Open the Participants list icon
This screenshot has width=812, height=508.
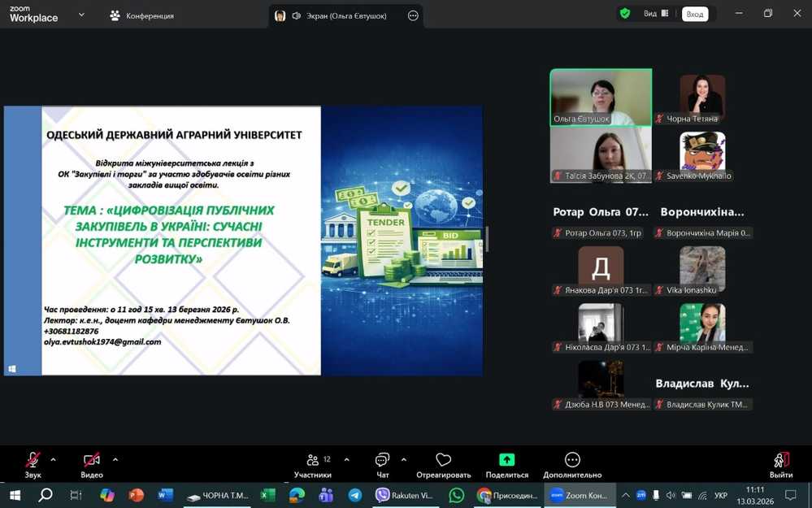pyautogui.click(x=313, y=461)
